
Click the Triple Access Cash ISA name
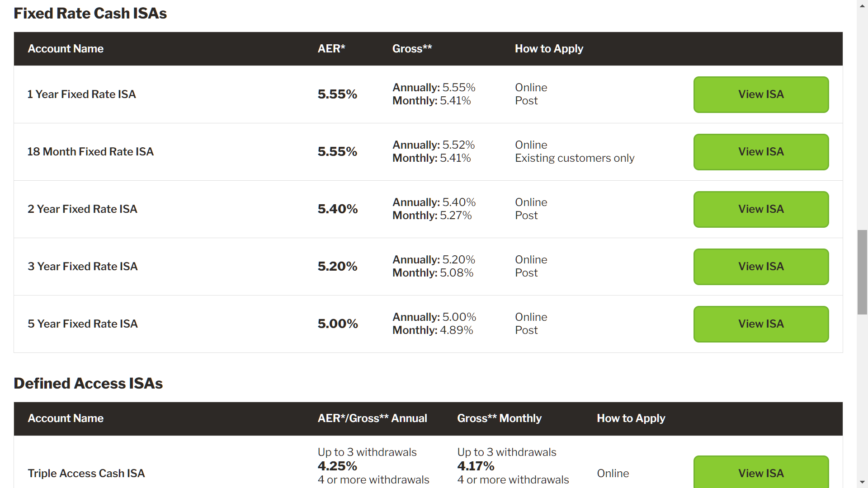point(86,473)
